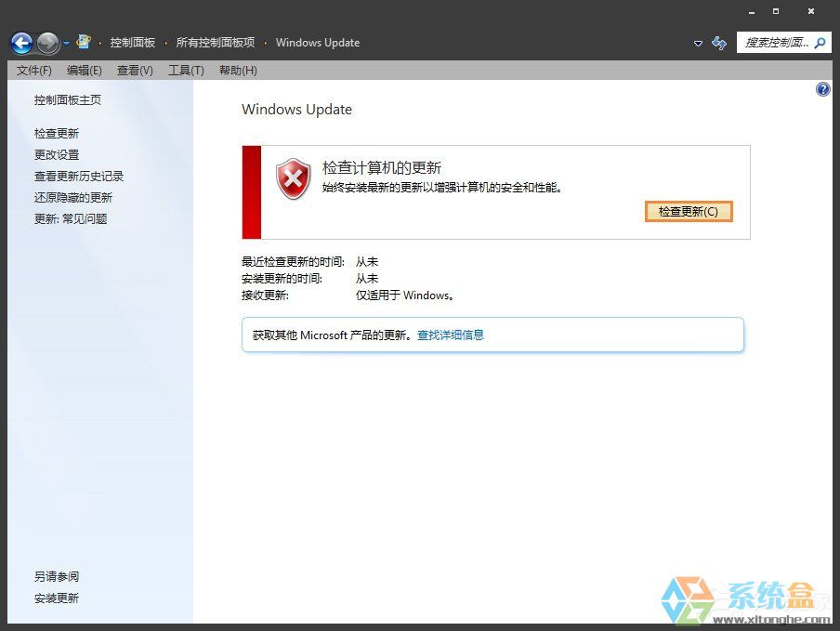840x631 pixels.
Task: Open the 查看(V) menu
Action: [x=134, y=70]
